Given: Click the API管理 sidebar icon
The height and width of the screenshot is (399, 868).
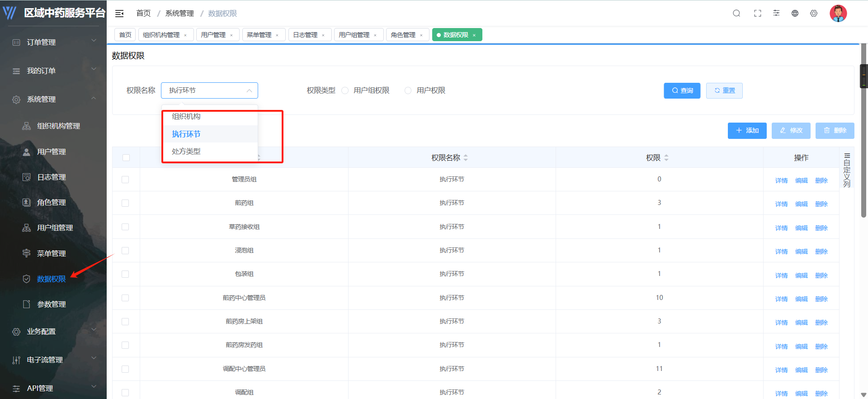Looking at the screenshot, I should [x=16, y=389].
